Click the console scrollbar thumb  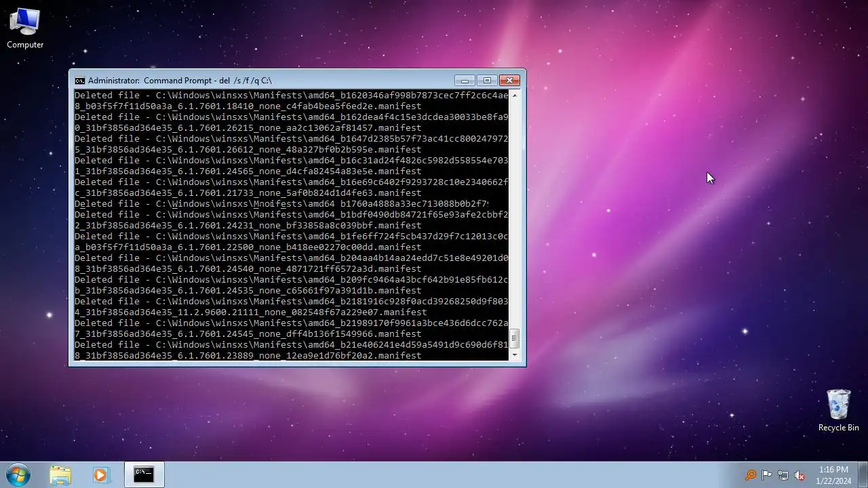515,338
